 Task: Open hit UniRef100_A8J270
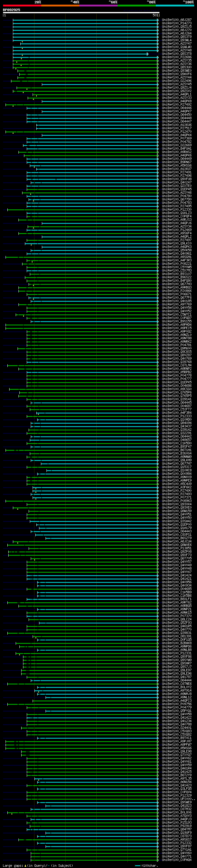[177, 30]
